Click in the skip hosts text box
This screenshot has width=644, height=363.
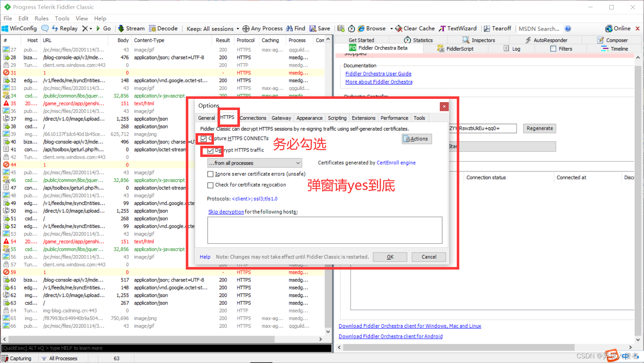tap(325, 230)
